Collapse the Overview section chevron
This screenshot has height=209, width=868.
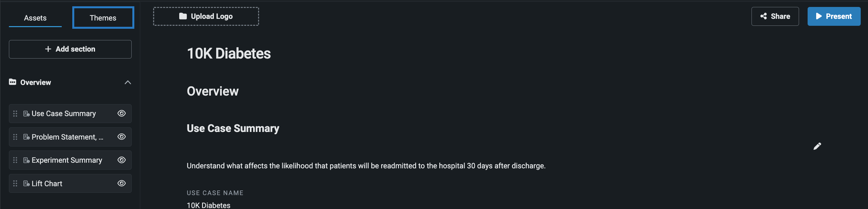(x=128, y=82)
